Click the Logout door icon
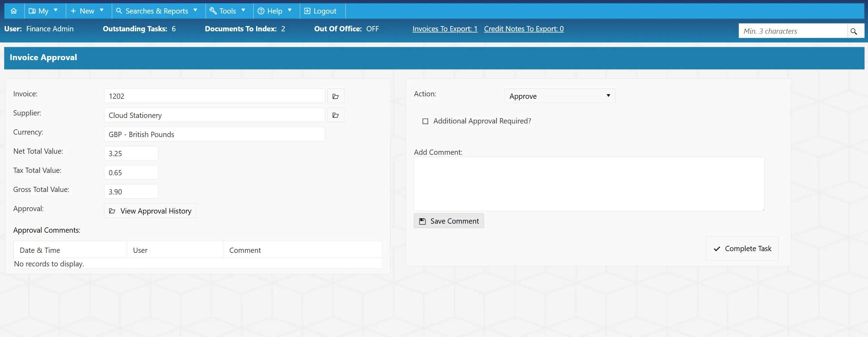Image resolution: width=868 pixels, height=337 pixels. [307, 11]
